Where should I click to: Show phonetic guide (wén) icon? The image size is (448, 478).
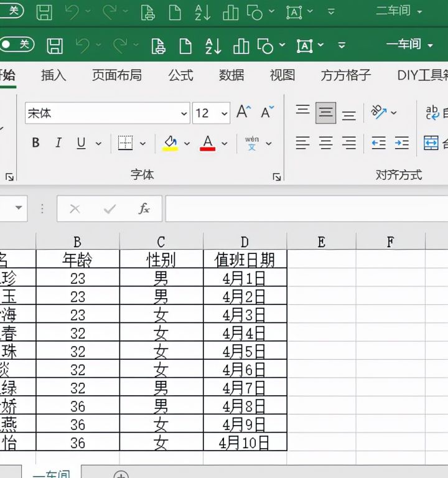(x=252, y=143)
